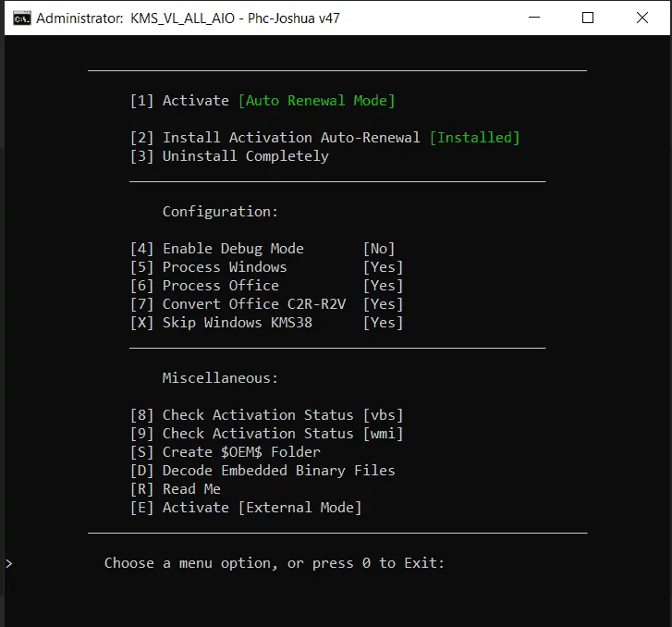Click '[8] Check Activation Status [vbs]' line
The image size is (672, 627).
pyautogui.click(x=267, y=415)
